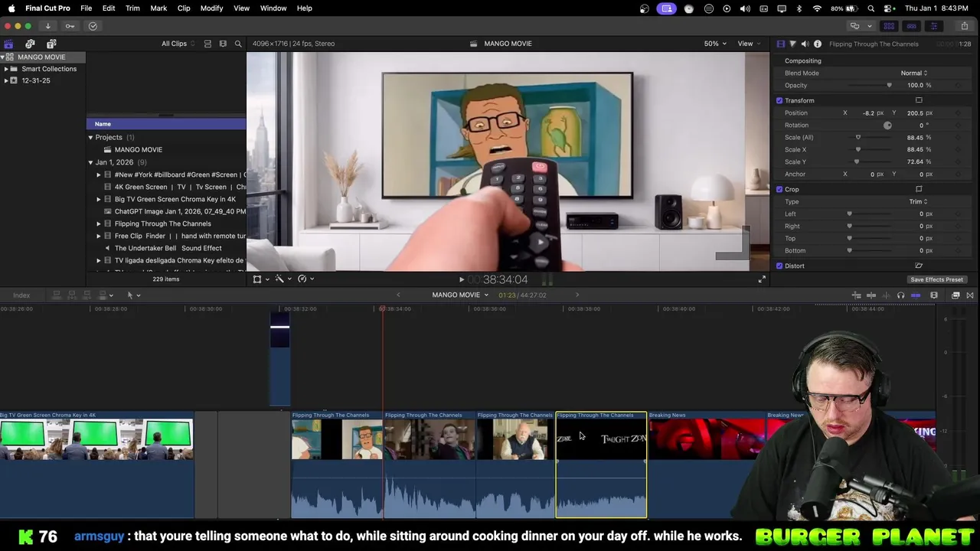Click the timeline Index button
980x551 pixels.
point(21,295)
